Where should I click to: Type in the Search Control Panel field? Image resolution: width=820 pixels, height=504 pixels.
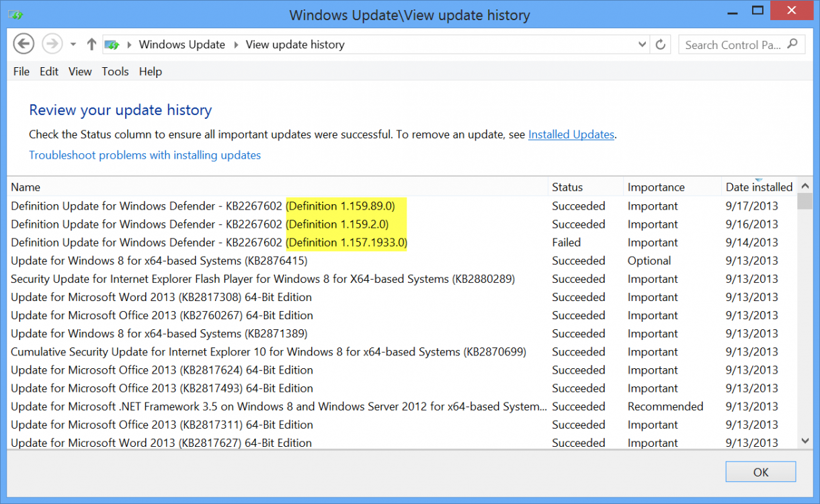click(731, 44)
